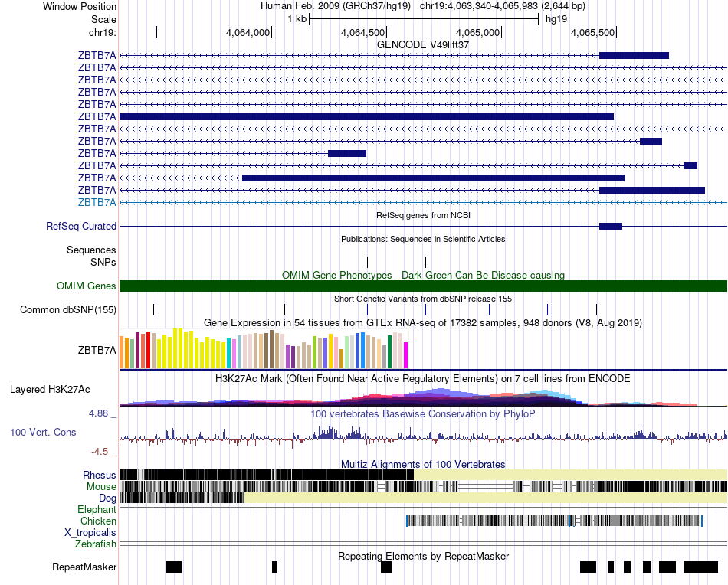
Task: Click the 4.88 PhyloP upper scale value
Action: coord(99,413)
